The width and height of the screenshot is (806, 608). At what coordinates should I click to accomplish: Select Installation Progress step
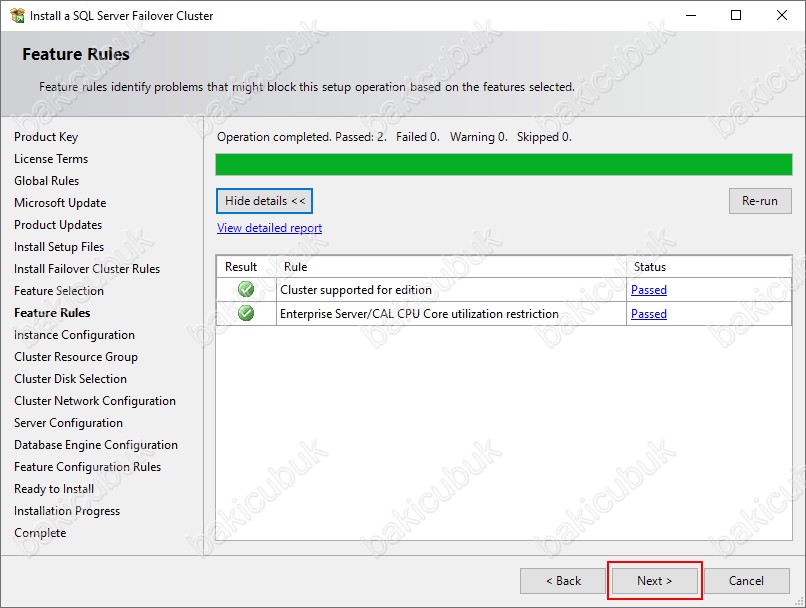click(x=67, y=511)
